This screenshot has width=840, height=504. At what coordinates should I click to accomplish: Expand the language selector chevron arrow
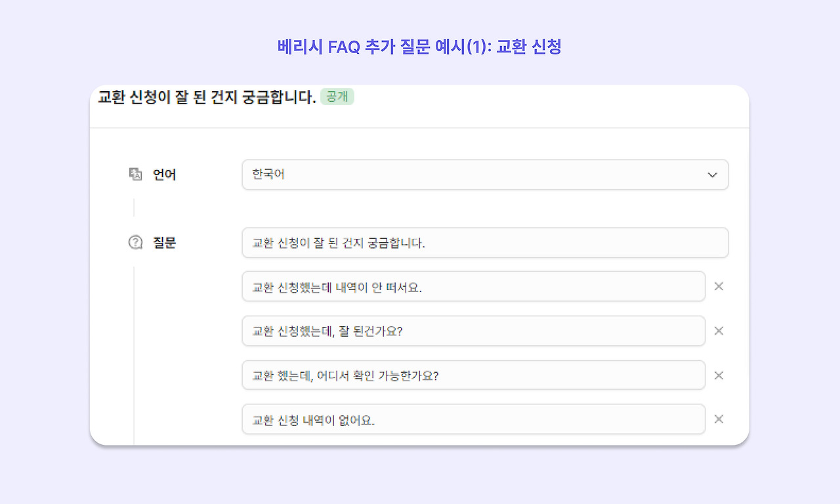pos(713,175)
